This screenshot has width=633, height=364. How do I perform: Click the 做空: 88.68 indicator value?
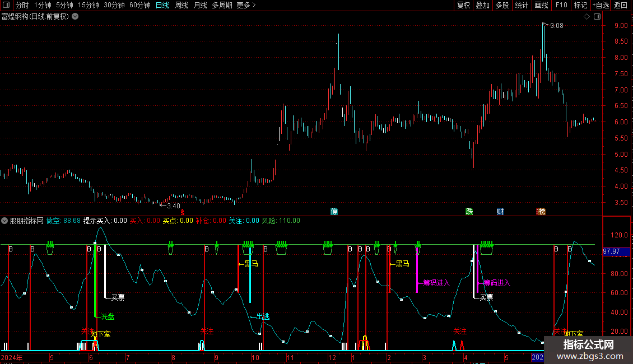(x=63, y=221)
